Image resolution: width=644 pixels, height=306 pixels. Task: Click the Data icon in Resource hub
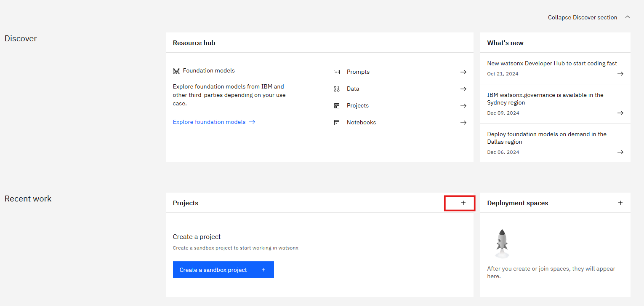(336, 89)
